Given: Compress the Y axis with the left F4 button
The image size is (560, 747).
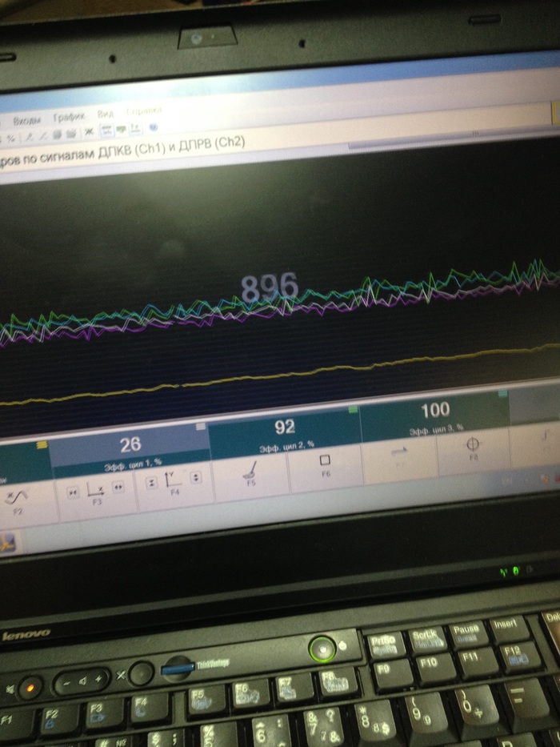Looking at the screenshot, I should coord(151,483).
